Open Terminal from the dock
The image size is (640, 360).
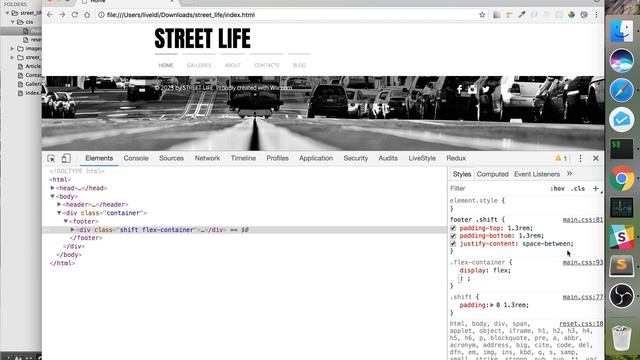coord(622,149)
